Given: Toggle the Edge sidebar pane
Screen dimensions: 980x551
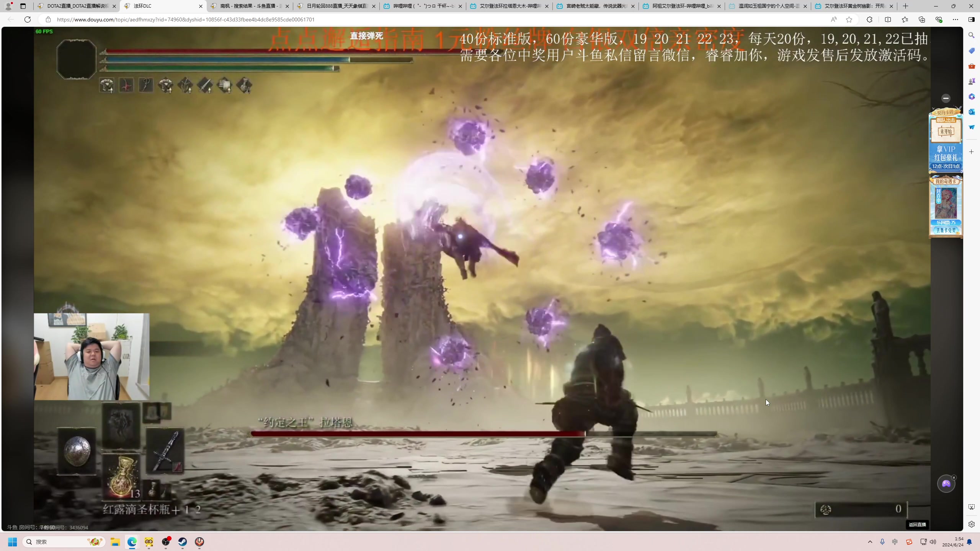Looking at the screenshot, I should click(972, 20).
